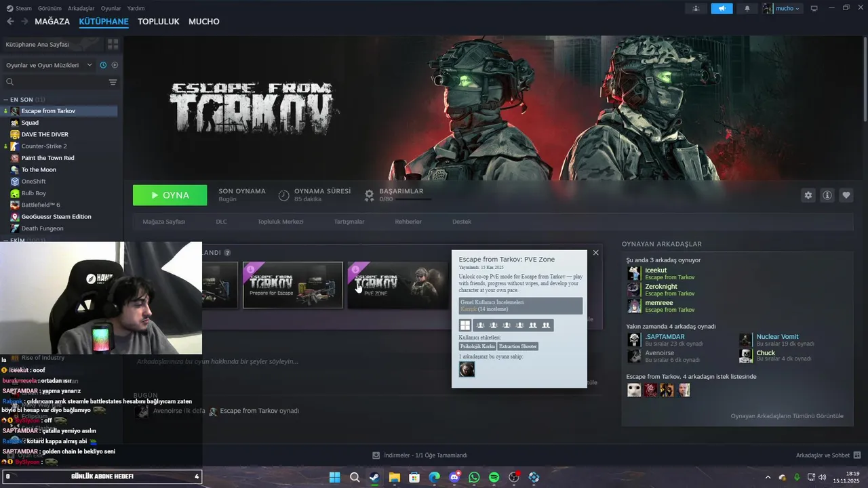This screenshot has height=488, width=868.
Task: Open Microsoft Edge from taskbar
Action: (x=434, y=477)
